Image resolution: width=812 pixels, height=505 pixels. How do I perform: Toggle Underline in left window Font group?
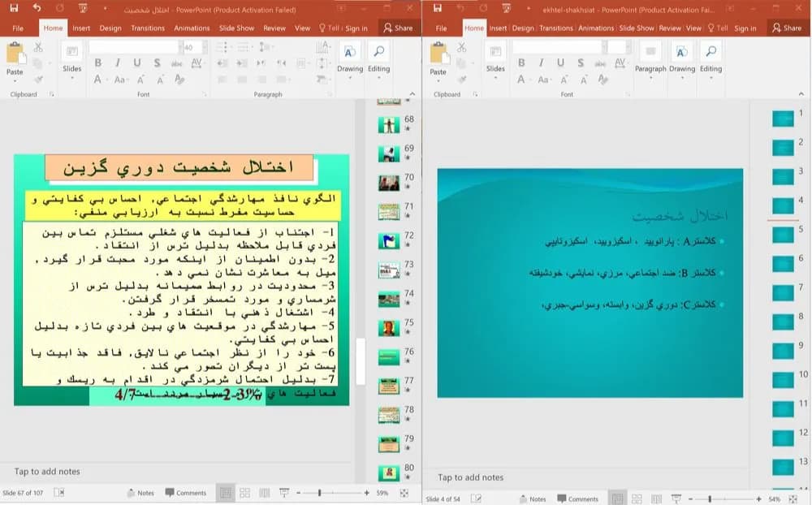137,63
